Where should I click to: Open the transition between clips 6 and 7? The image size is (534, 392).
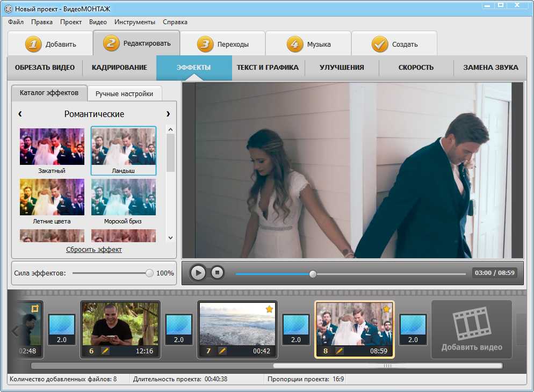(179, 329)
